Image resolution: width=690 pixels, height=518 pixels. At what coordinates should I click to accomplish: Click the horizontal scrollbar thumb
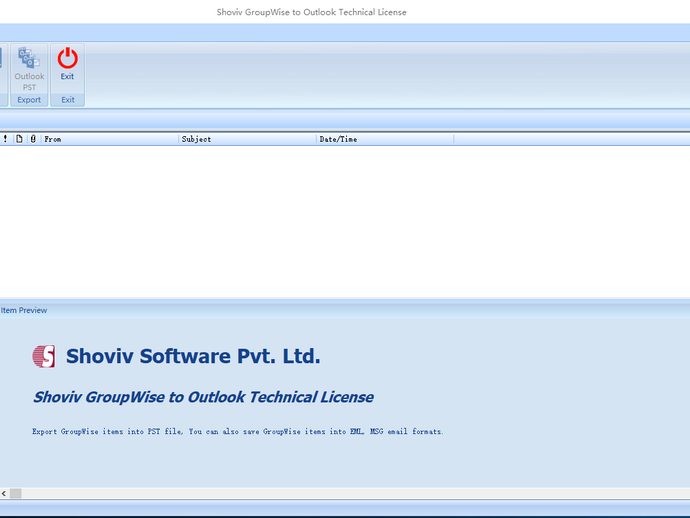[x=15, y=493]
